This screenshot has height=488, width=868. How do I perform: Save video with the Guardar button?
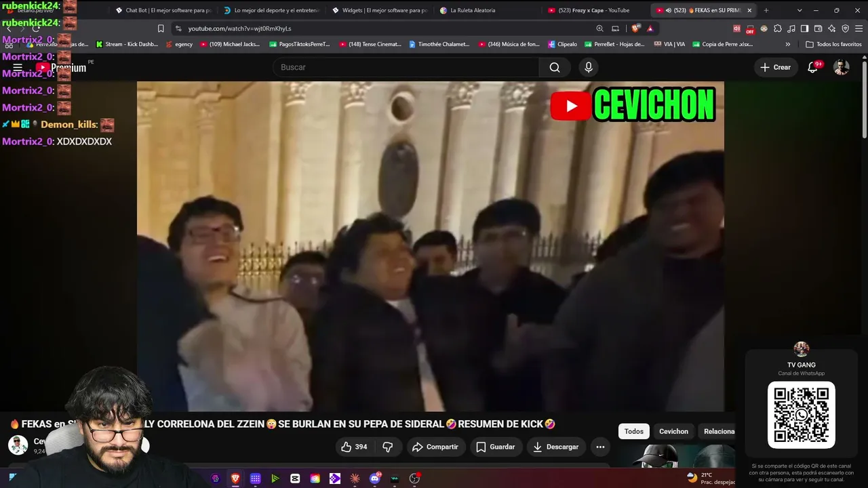tap(496, 447)
